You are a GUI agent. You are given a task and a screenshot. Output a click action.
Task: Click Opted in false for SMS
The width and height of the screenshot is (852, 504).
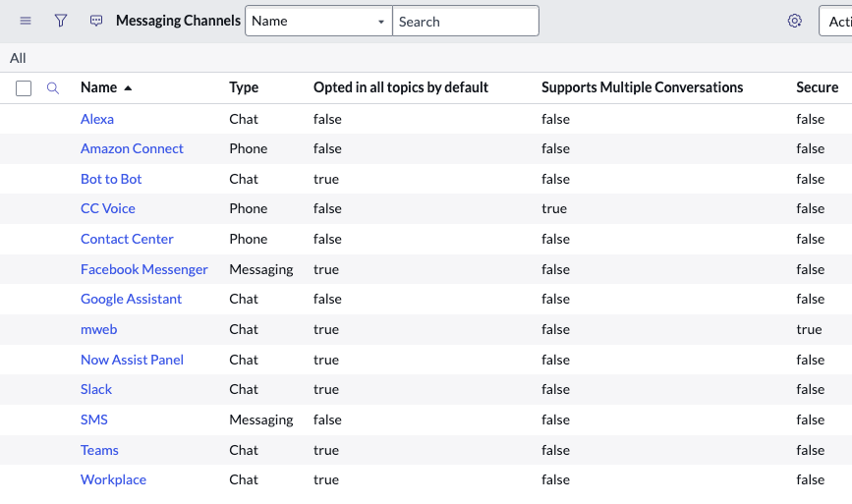[x=327, y=420]
